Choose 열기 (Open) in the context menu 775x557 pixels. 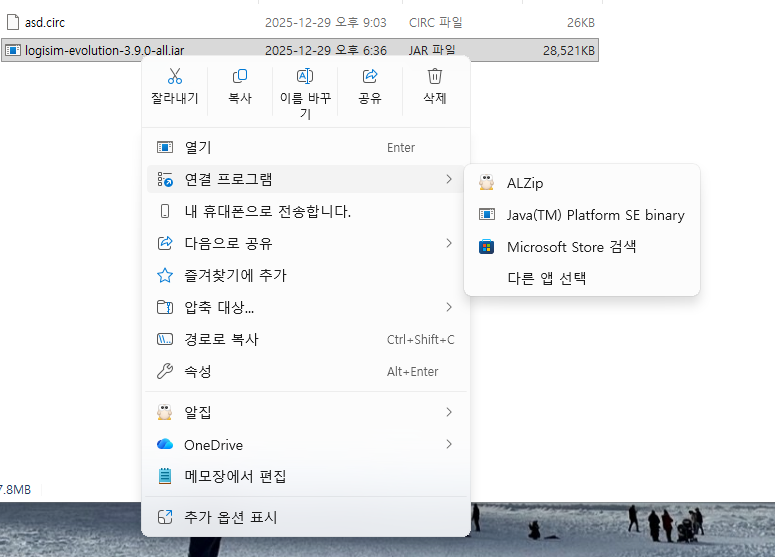(306, 147)
